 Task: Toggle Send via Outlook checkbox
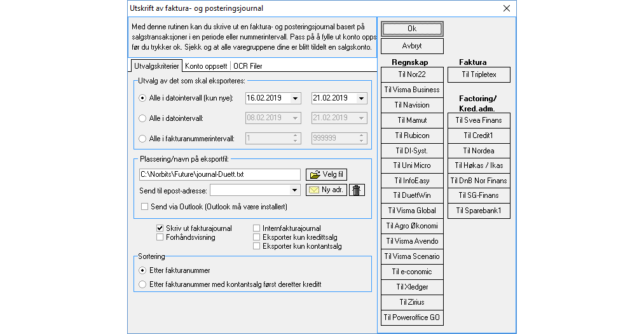tap(144, 207)
